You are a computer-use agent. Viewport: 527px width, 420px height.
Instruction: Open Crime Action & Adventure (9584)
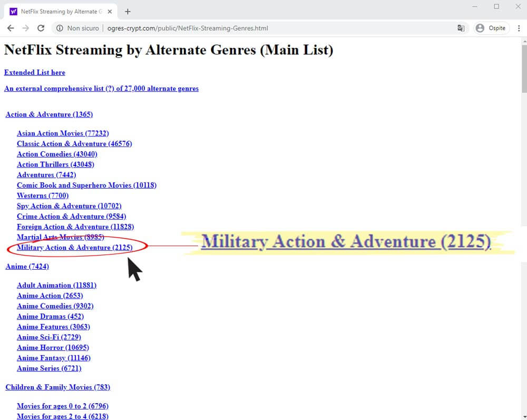pyautogui.click(x=71, y=217)
